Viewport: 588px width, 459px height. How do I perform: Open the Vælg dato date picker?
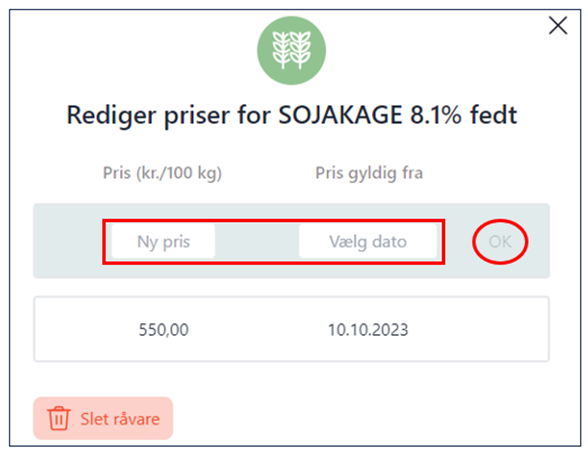[x=368, y=242]
